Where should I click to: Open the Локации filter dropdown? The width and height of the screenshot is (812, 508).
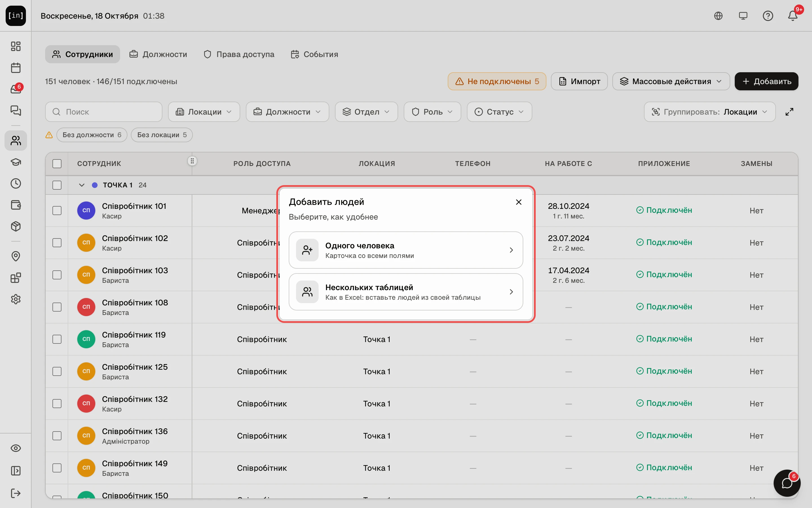pos(204,112)
